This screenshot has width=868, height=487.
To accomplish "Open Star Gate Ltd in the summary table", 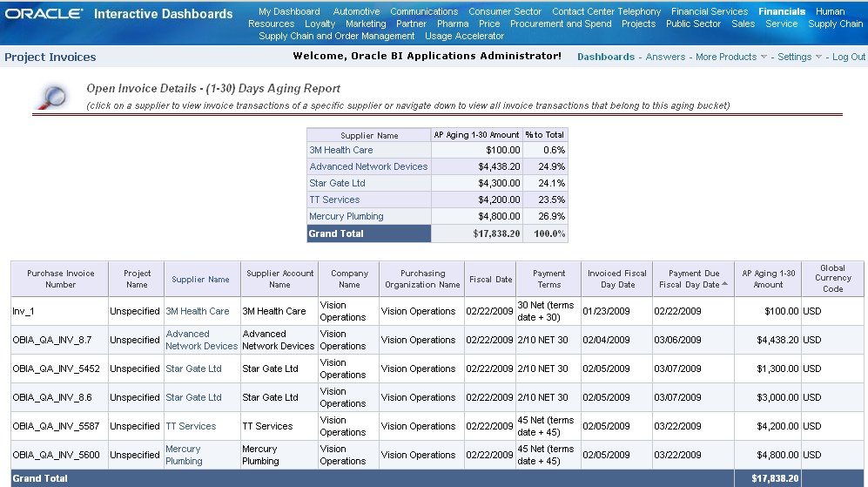I will 337,183.
